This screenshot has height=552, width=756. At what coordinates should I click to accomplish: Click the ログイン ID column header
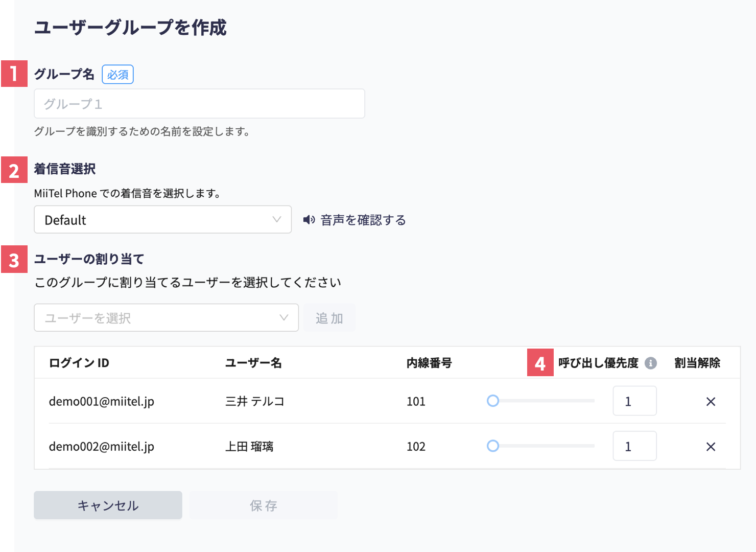(79, 363)
